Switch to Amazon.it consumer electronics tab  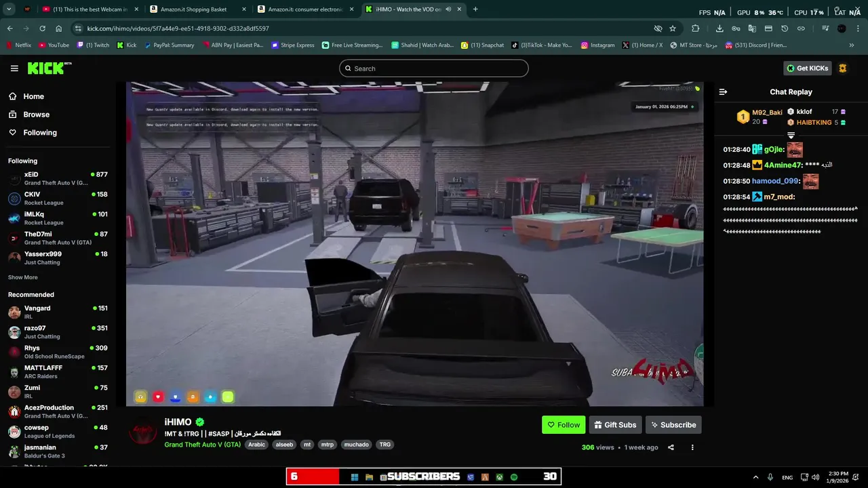coord(305,9)
